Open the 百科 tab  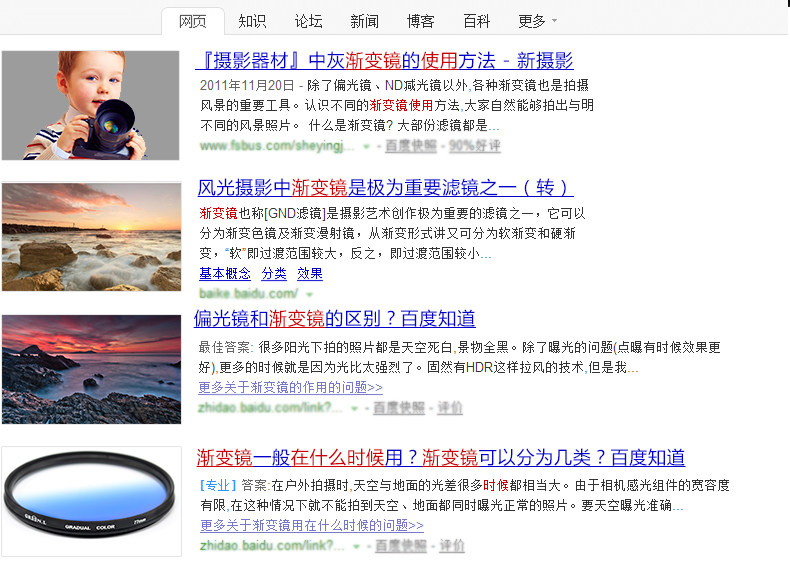(x=476, y=21)
